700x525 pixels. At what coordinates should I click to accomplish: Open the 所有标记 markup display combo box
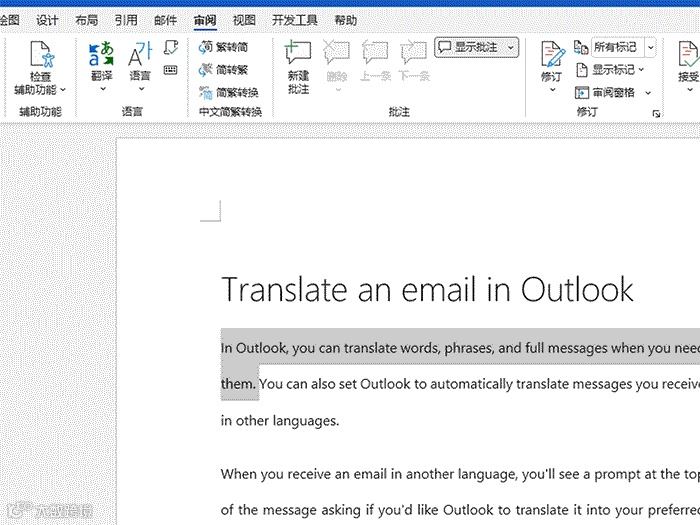click(617, 47)
